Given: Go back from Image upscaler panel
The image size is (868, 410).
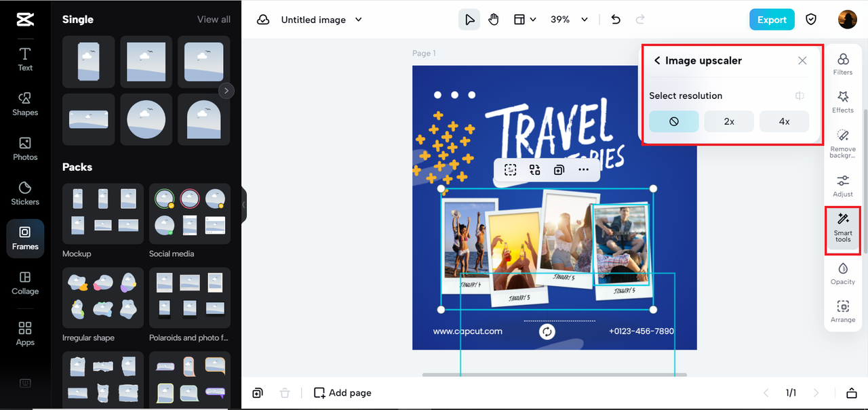Looking at the screenshot, I should [x=657, y=61].
